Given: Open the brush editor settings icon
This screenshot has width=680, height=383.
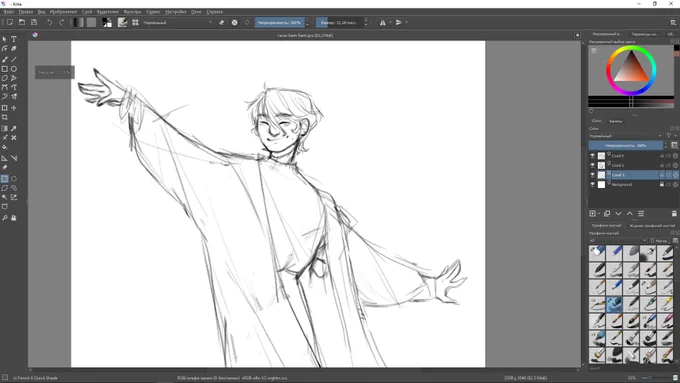Looking at the screenshot, I should pyautogui.click(x=122, y=22).
